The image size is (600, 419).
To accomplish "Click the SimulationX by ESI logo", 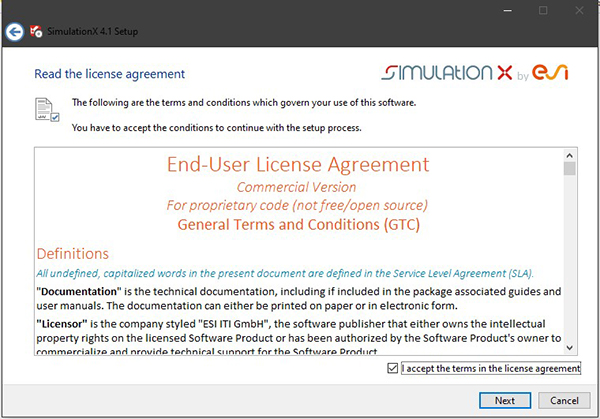I will tap(474, 72).
